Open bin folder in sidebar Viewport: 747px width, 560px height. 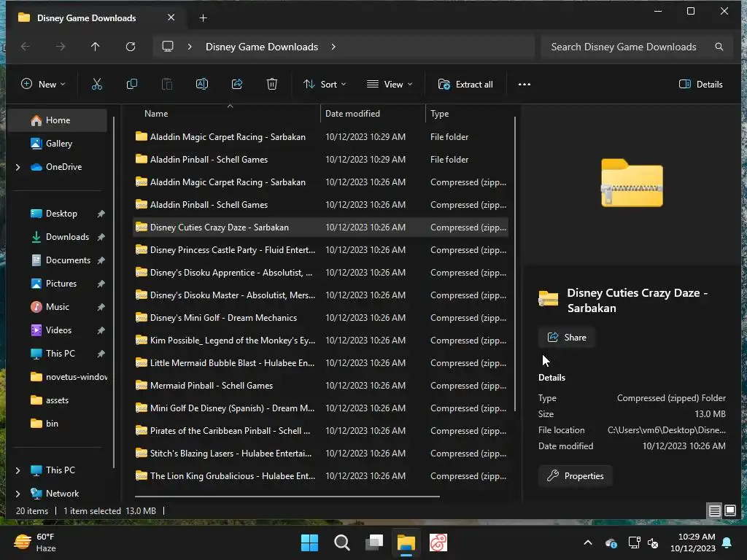tap(44, 424)
